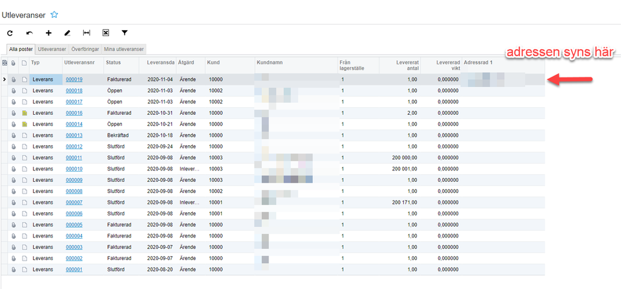Click the fit column width icon

tap(86, 33)
